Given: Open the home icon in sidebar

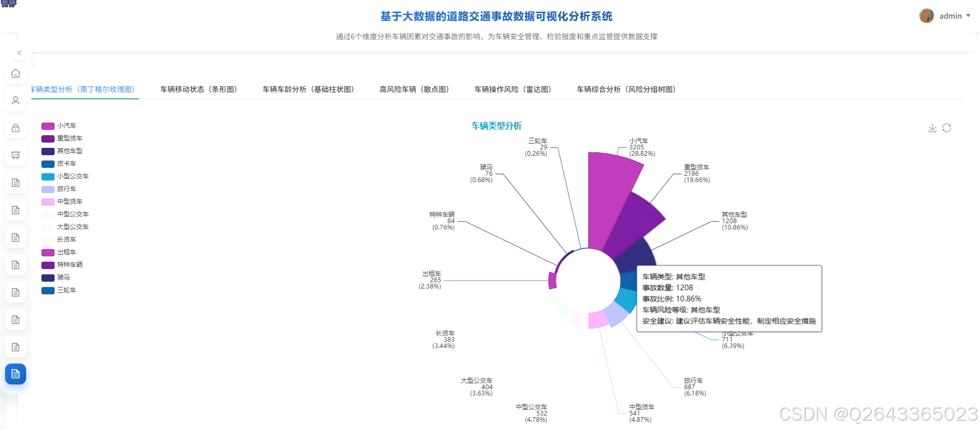Looking at the screenshot, I should (15, 73).
